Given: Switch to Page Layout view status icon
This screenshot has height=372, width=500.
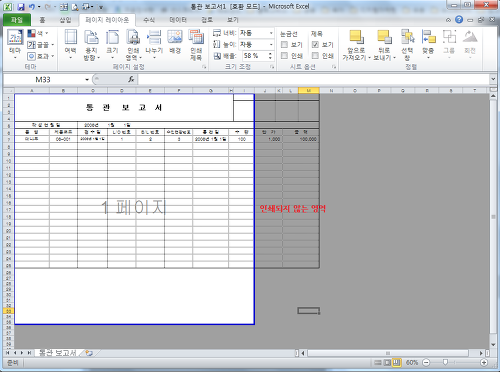Looking at the screenshot, I should tap(387, 362).
